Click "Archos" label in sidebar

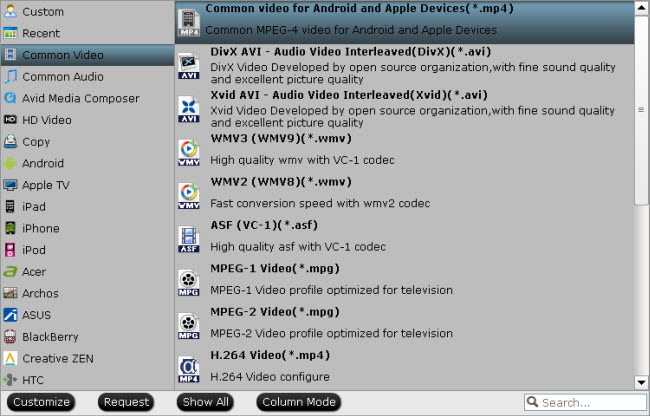point(40,293)
